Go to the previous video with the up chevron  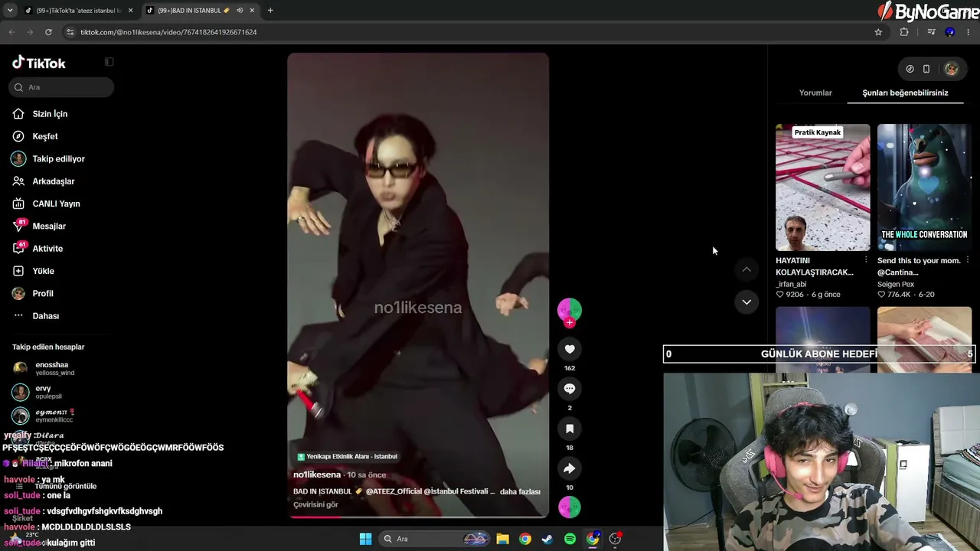click(746, 269)
